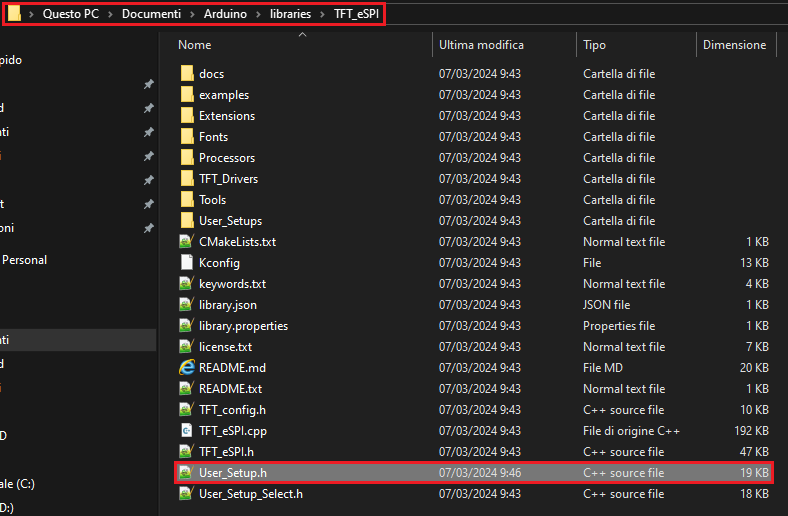The width and height of the screenshot is (788, 516).
Task: Select the User_Setup.h file name
Action: click(x=233, y=473)
